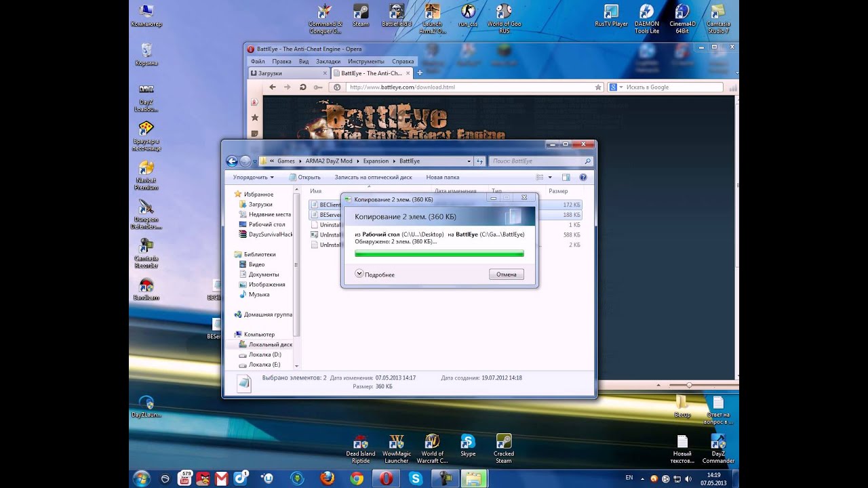868x488 pixels.
Task: Open Opera sidebar bookmarks star panel
Action: [x=255, y=117]
